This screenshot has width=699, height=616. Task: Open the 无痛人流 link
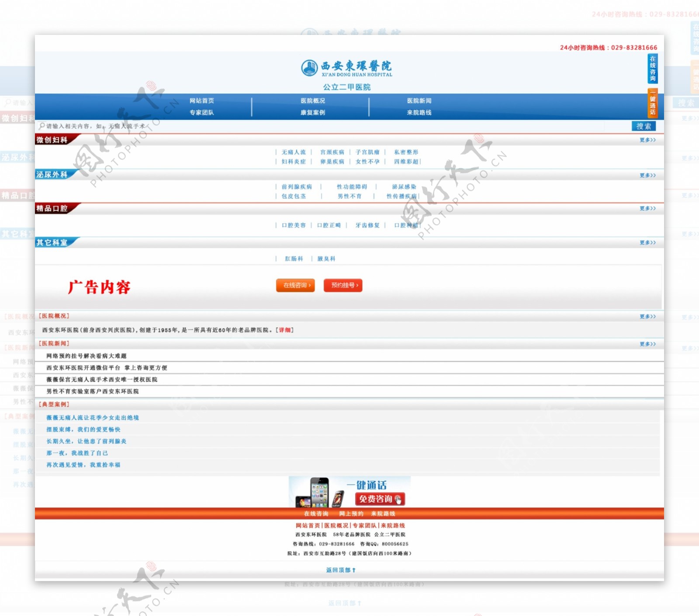click(x=294, y=152)
